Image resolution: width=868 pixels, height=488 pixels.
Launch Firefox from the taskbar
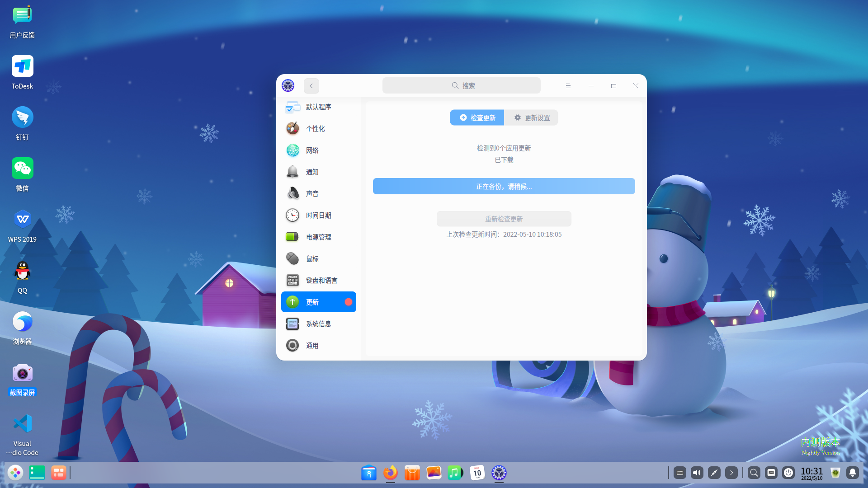[390, 473]
